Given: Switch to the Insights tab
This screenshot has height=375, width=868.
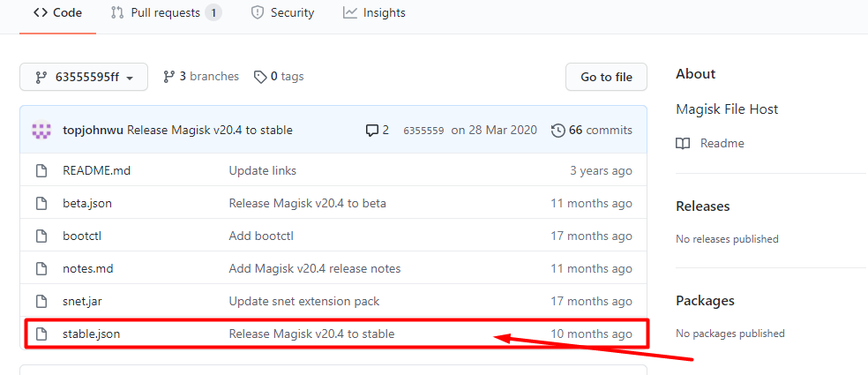Looking at the screenshot, I should point(374,12).
